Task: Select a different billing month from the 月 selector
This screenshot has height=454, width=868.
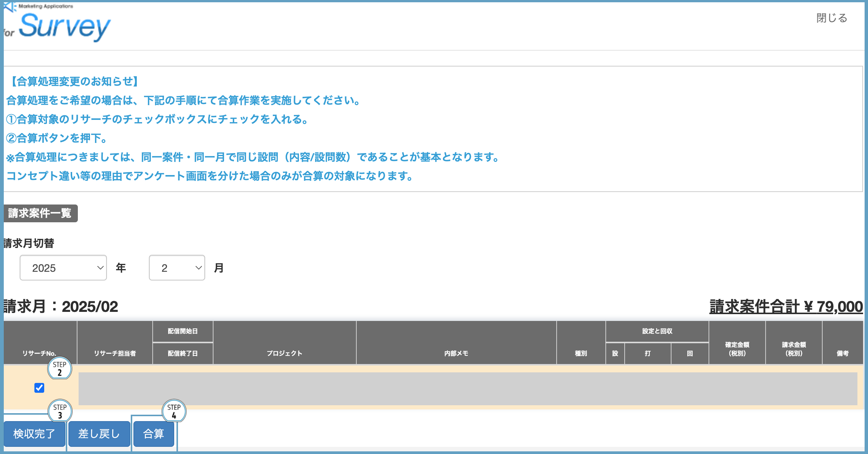Action: (x=176, y=268)
